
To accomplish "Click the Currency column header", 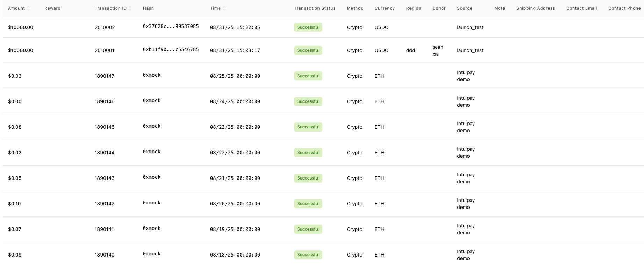I will (x=385, y=8).
